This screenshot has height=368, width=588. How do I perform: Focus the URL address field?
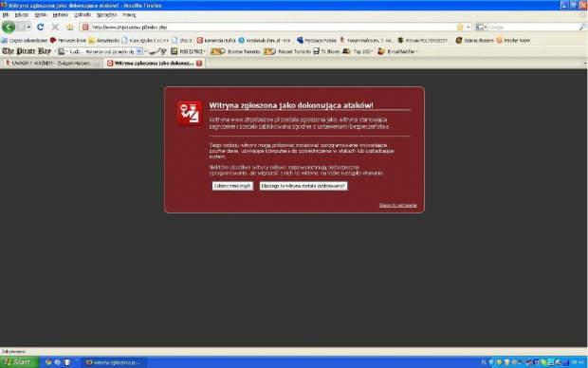[272, 27]
